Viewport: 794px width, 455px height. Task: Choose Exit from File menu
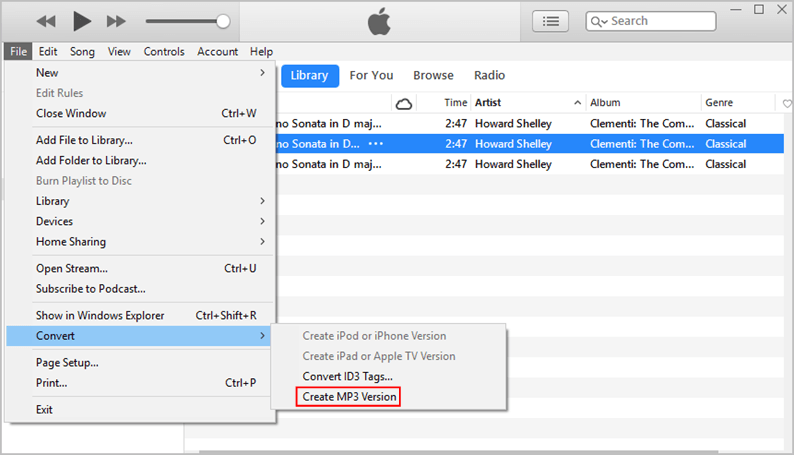click(x=140, y=409)
